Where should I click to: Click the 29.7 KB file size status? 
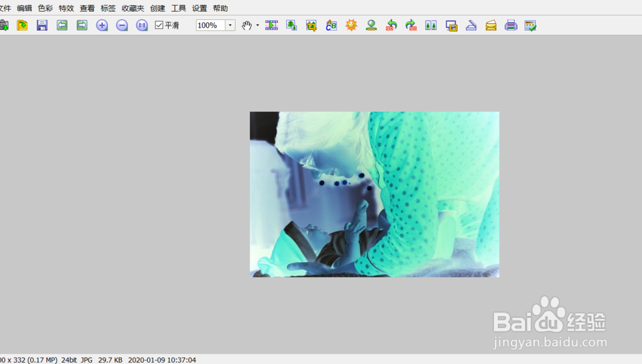(110, 360)
